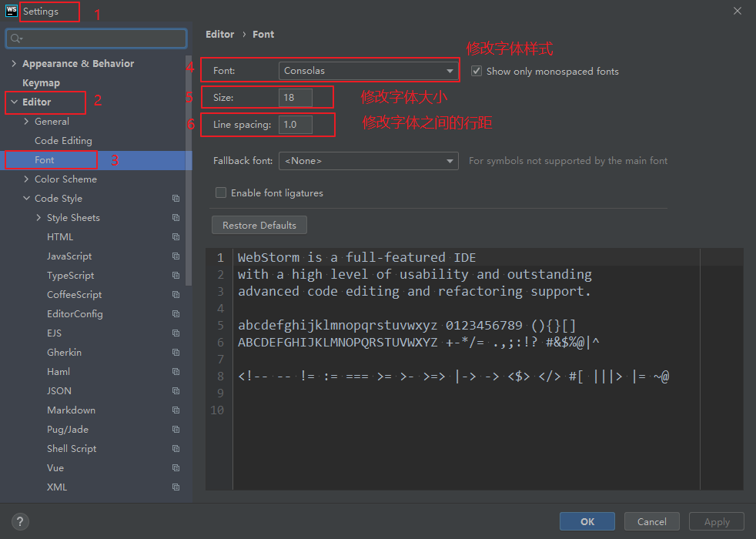Viewport: 756px width, 539px height.
Task: Enable font ligatures checkbox
Action: (x=221, y=192)
